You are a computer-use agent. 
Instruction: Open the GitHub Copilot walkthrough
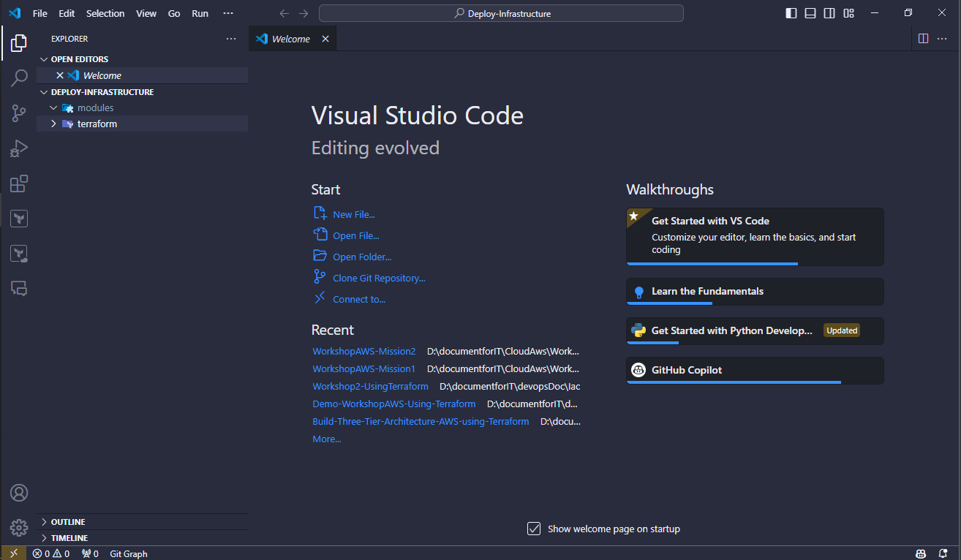click(755, 370)
